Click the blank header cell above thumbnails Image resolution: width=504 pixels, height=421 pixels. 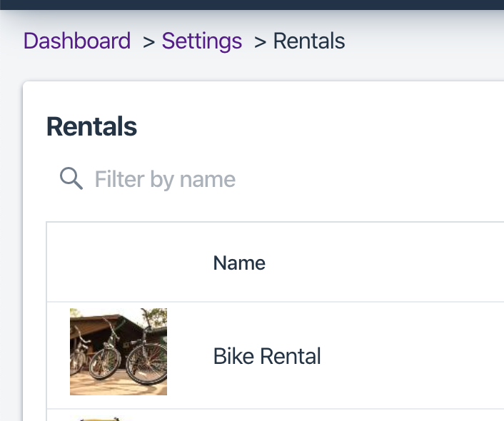[119, 263]
